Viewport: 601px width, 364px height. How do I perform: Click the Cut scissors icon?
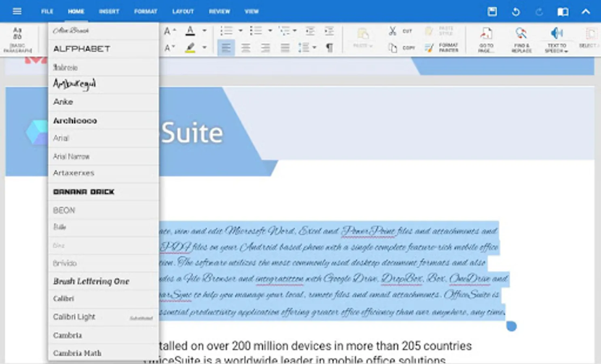tap(392, 31)
